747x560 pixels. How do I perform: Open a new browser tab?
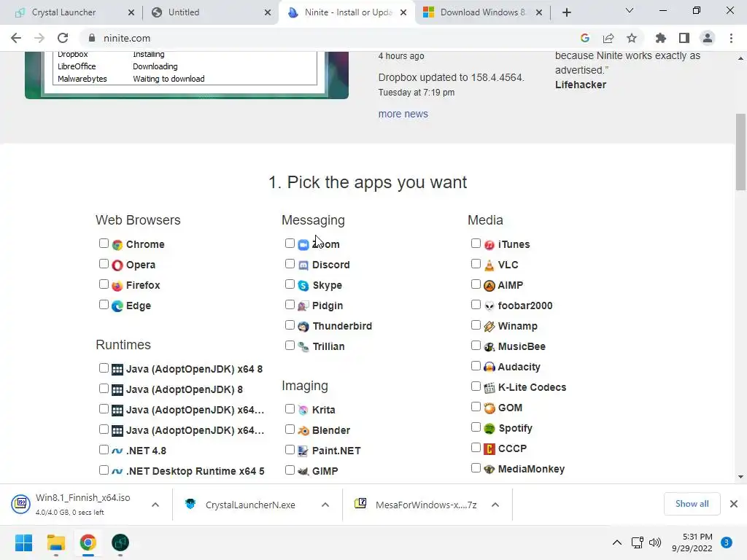[566, 12]
